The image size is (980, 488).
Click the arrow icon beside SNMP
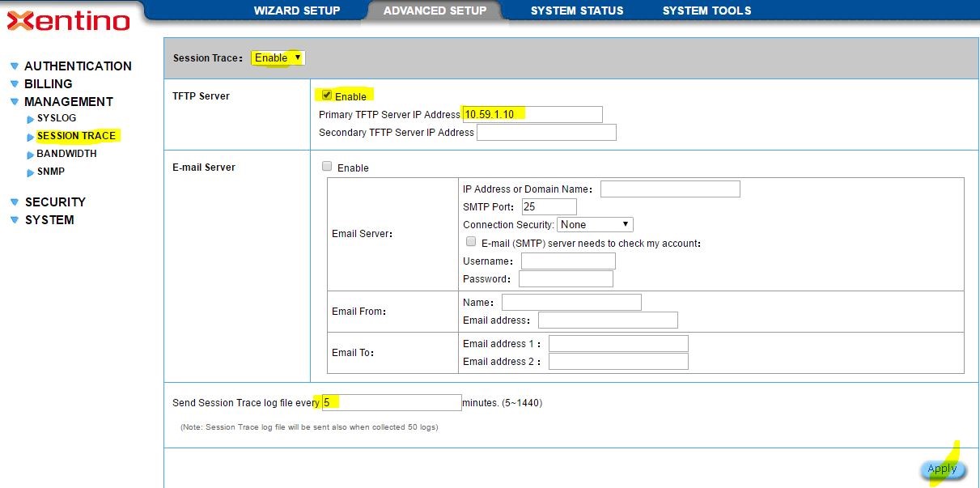point(31,172)
